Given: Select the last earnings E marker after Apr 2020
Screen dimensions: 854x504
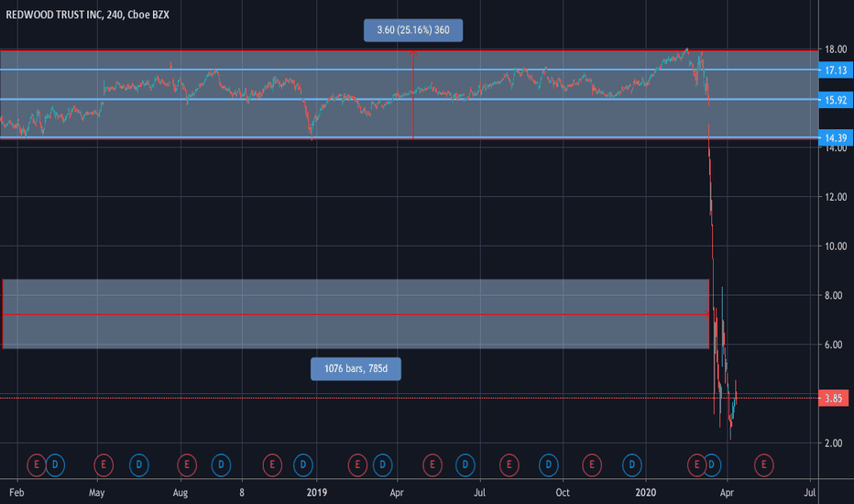Looking at the screenshot, I should (x=763, y=465).
